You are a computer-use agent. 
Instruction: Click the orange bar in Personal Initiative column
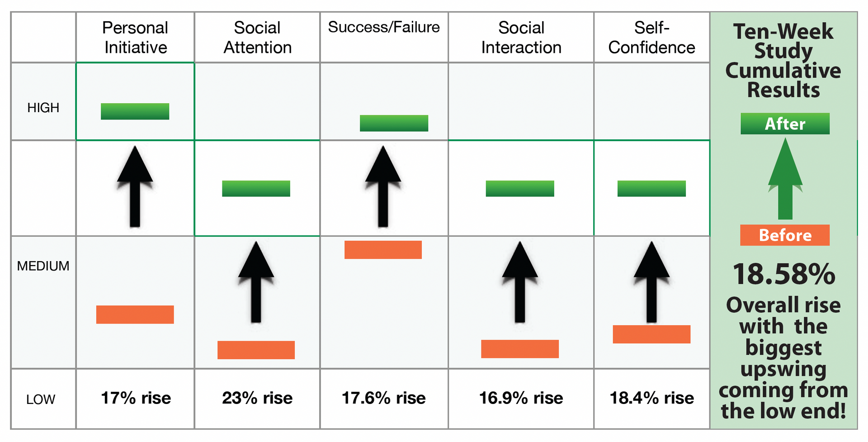click(135, 314)
